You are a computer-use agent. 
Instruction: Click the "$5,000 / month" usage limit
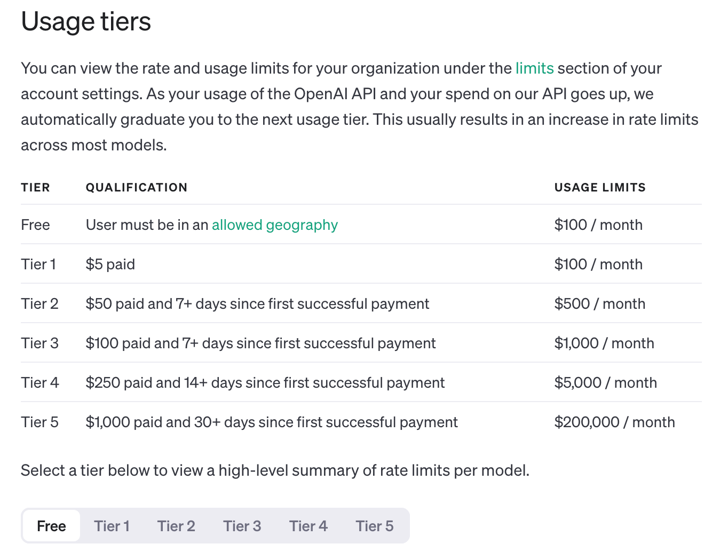605,383
